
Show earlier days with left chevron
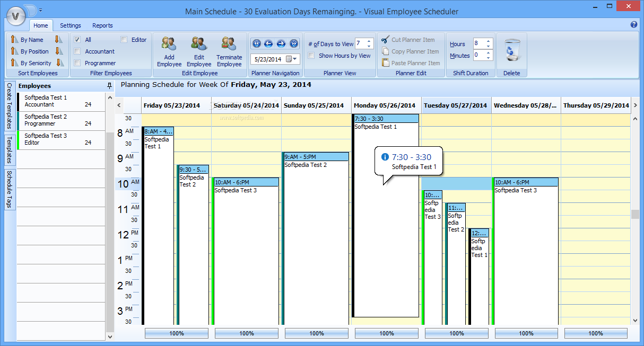[119, 105]
